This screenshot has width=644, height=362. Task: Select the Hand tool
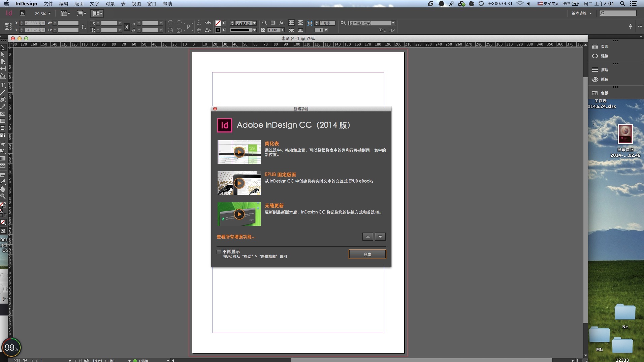3,189
